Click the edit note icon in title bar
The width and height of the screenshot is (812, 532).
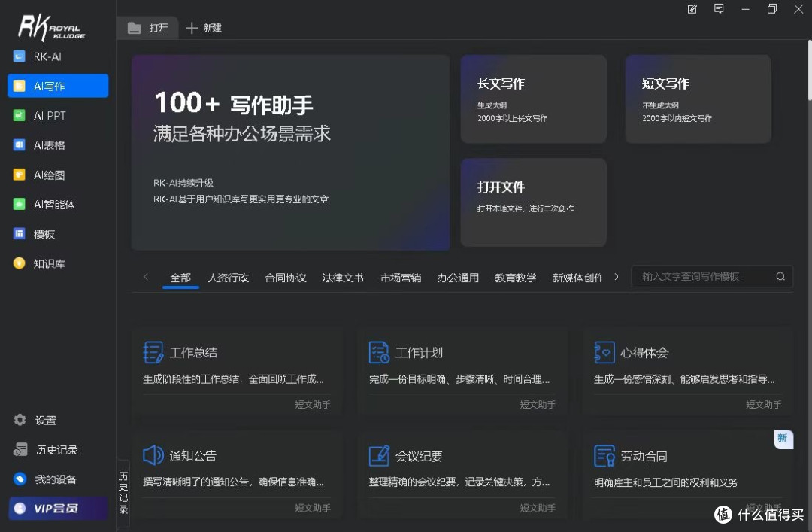692,9
